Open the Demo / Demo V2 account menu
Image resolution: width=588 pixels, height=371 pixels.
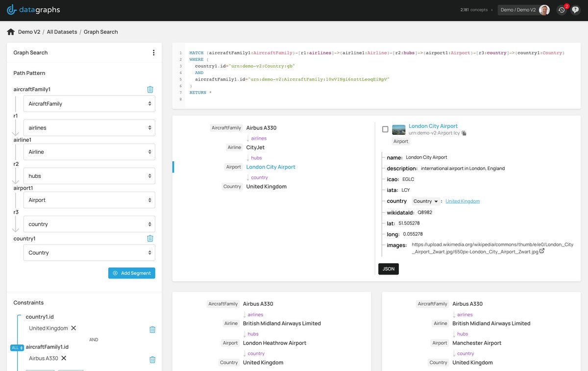click(524, 10)
